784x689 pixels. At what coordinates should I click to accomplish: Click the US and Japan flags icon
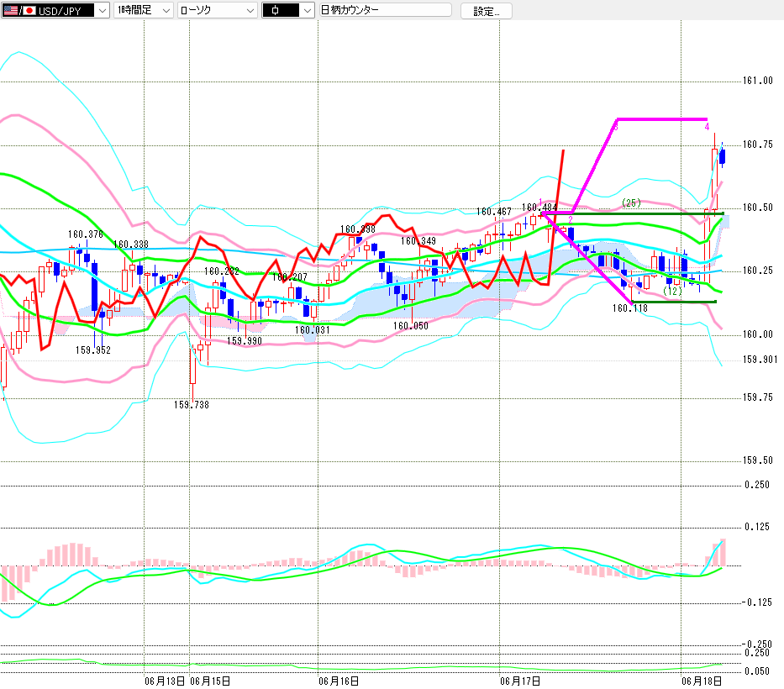pos(19,10)
